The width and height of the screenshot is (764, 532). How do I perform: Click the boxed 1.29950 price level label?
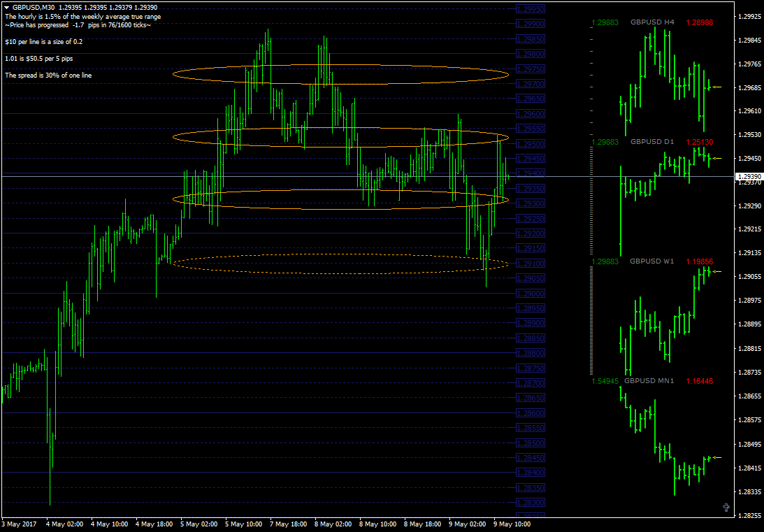pos(531,9)
